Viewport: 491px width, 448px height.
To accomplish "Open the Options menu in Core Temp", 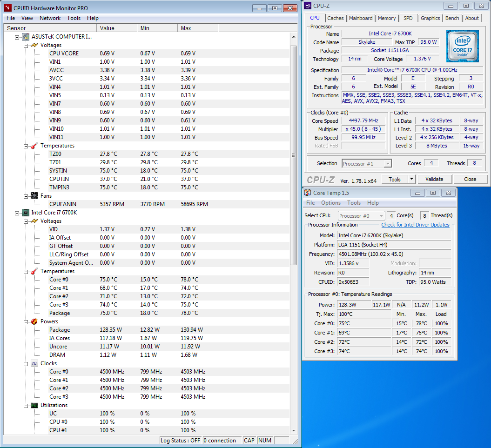I will (x=331, y=203).
